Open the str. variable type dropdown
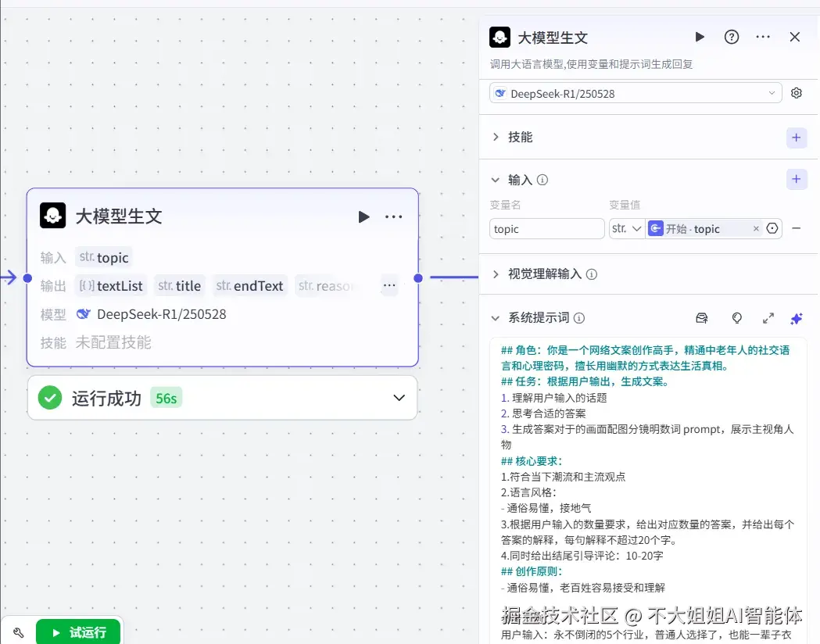The width and height of the screenshot is (820, 644). click(626, 228)
